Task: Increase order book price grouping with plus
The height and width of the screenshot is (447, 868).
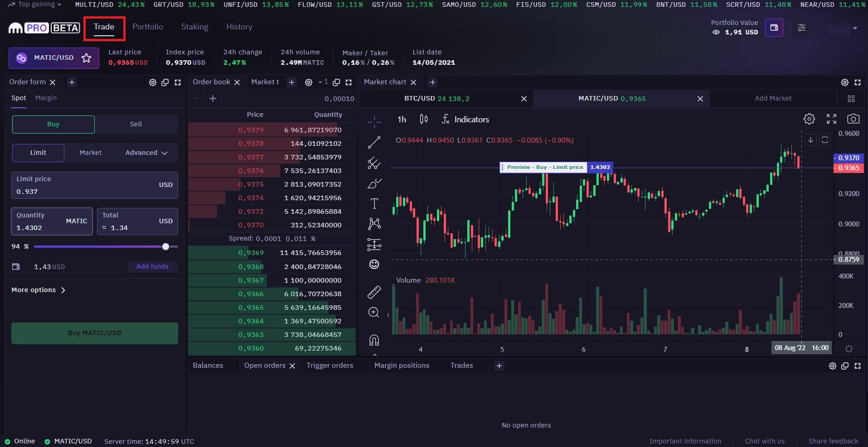Action: point(213,98)
